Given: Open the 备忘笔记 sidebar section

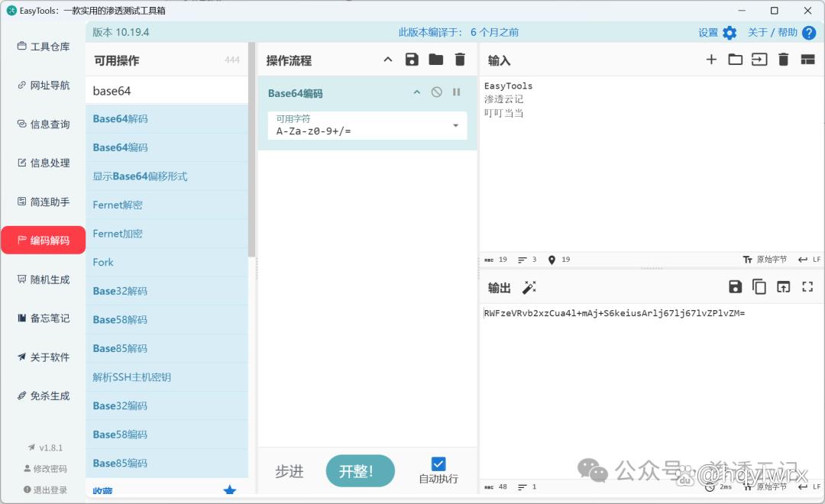Looking at the screenshot, I should [x=43, y=318].
